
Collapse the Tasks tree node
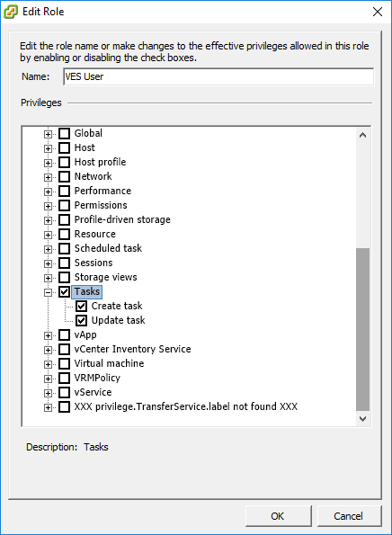tap(48, 292)
